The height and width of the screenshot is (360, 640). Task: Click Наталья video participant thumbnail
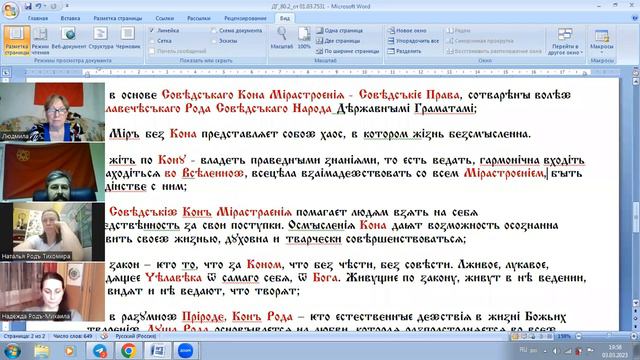click(52, 231)
